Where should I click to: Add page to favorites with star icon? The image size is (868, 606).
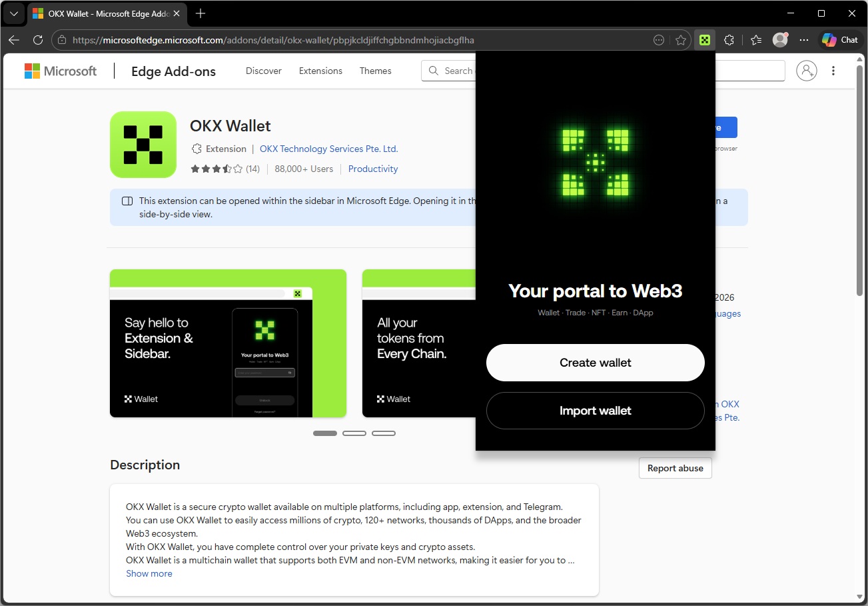pos(680,40)
